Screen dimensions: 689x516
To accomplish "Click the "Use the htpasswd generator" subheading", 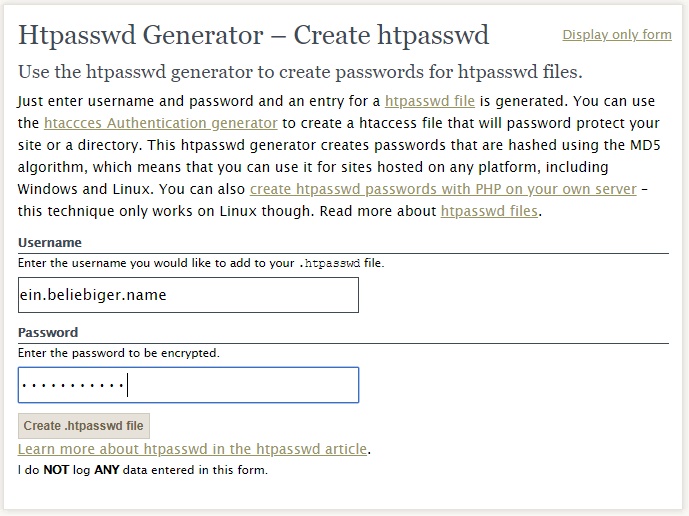I will 300,72.
